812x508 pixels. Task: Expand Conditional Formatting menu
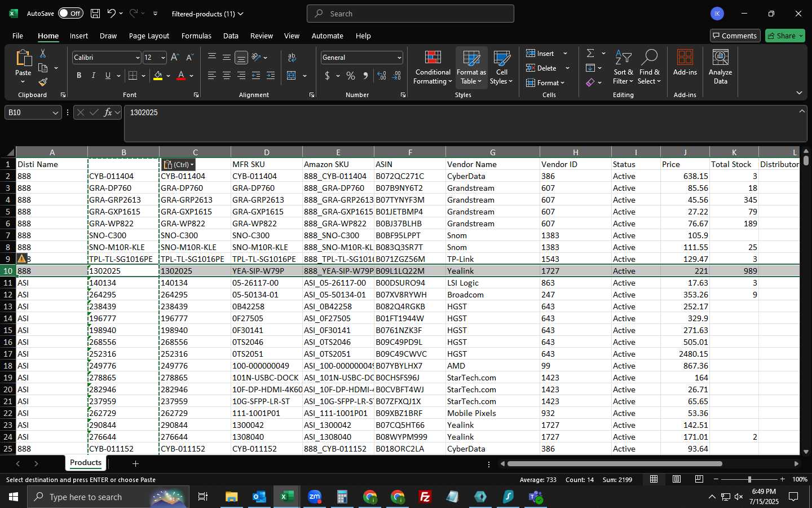tap(433, 67)
